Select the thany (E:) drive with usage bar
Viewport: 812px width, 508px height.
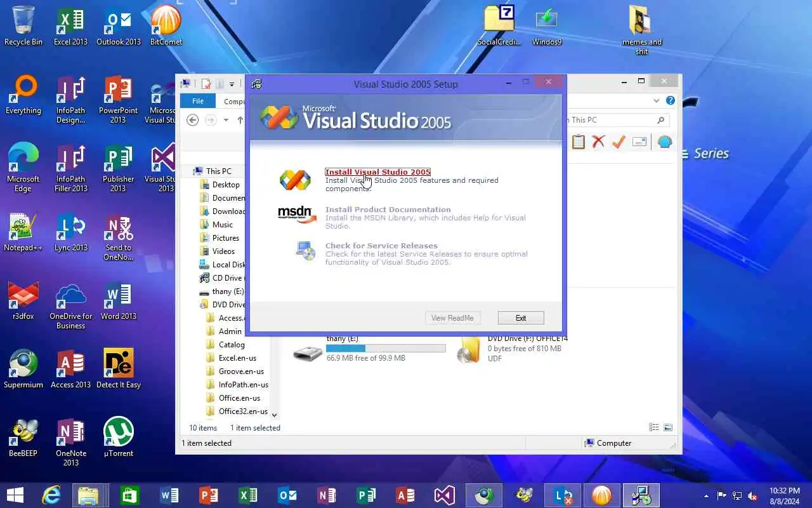point(369,349)
